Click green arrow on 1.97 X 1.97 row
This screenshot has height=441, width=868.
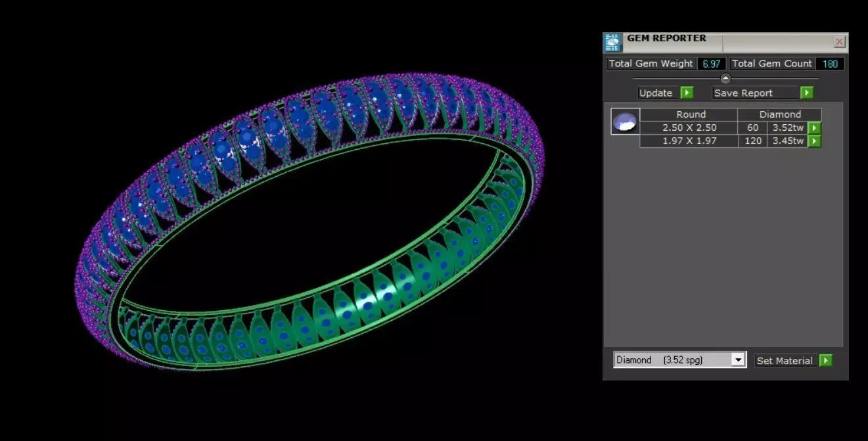[814, 141]
